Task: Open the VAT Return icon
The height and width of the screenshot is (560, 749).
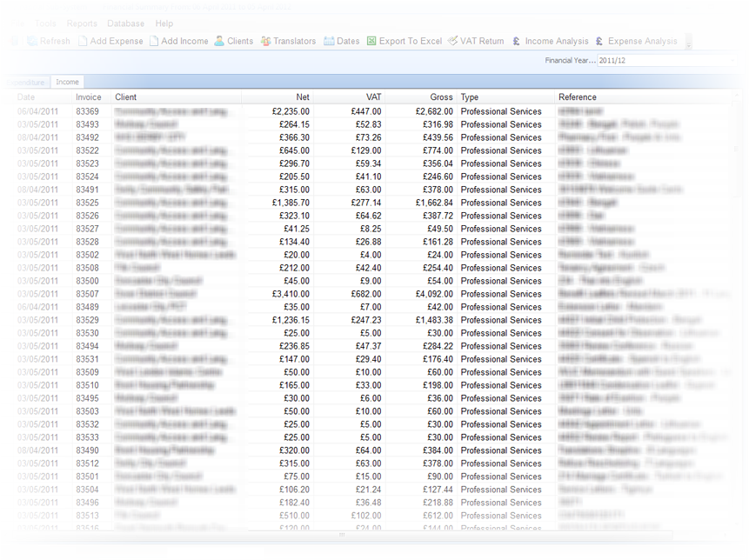Action: 453,41
